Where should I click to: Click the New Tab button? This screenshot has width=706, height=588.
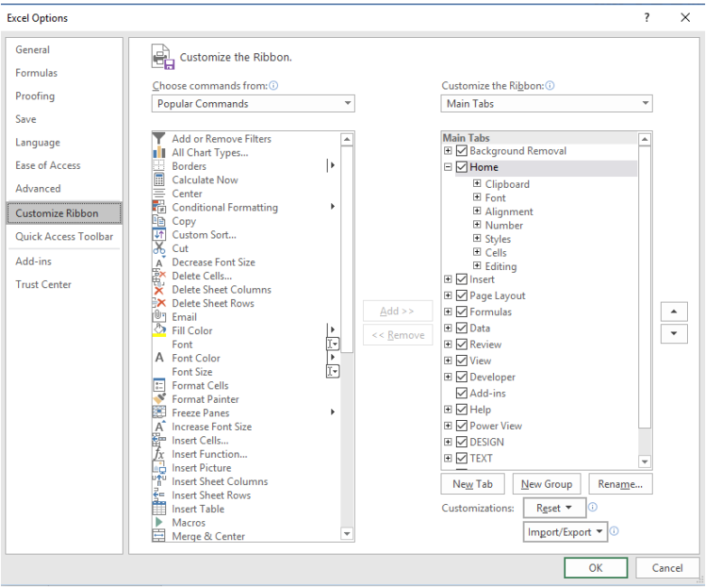[x=472, y=484]
